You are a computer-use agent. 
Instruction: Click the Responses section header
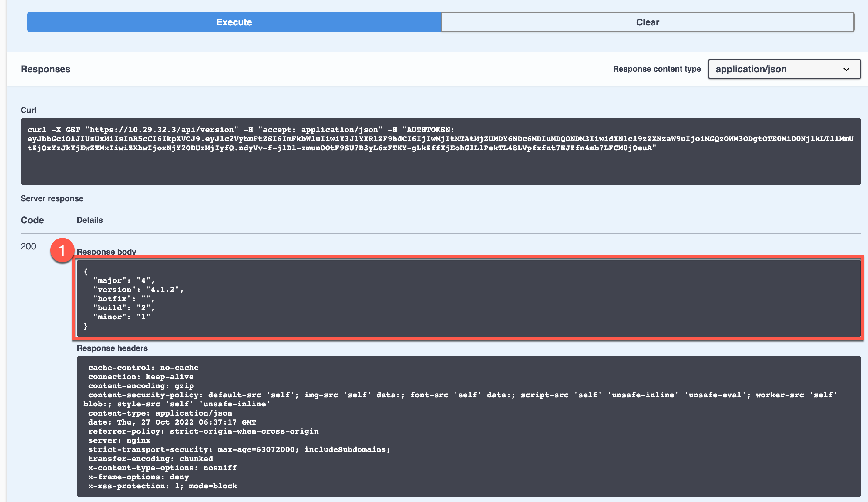[45, 69]
